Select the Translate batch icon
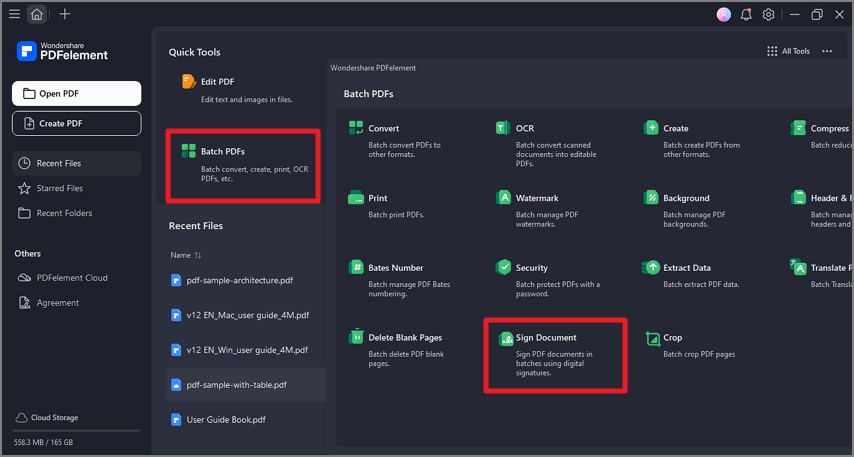The width and height of the screenshot is (854, 457). (x=798, y=267)
